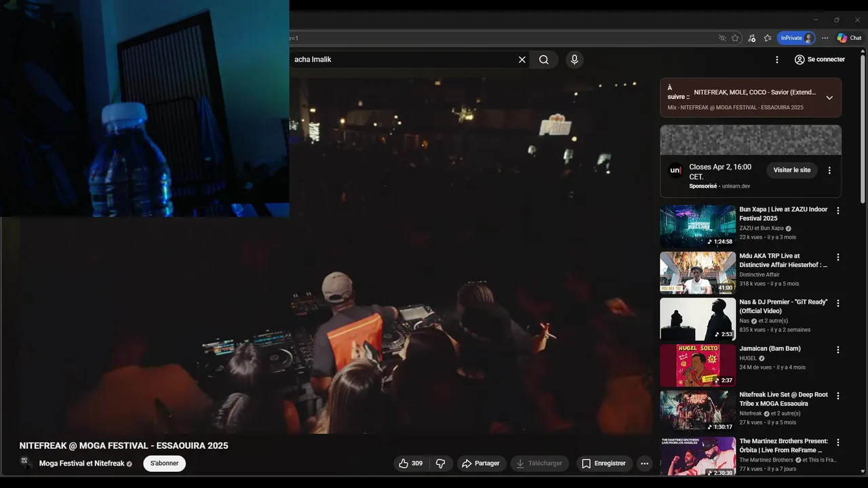
Task: Click the S'abonner subscribe button
Action: (164, 464)
